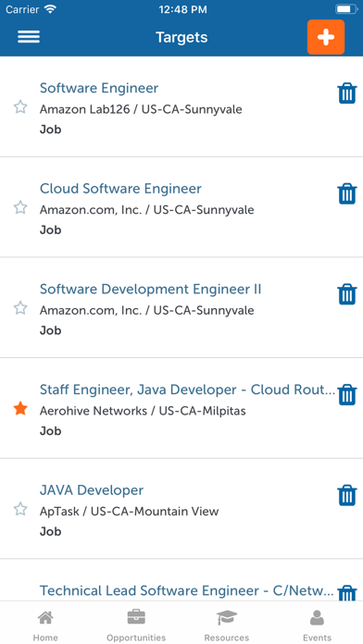
Task: Delete the Cloud Software Engineer target
Action: tap(347, 194)
